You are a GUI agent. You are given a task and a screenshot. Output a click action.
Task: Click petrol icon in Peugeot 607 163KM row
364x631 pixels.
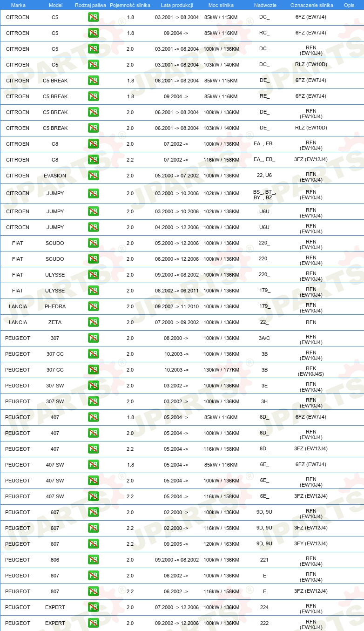tap(94, 544)
